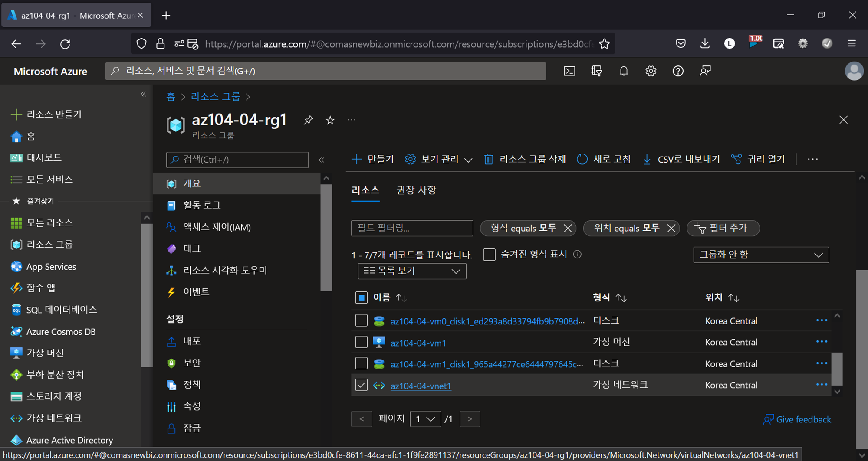The width and height of the screenshot is (868, 461).
Task: Remove the 위치 equals 모두 filter
Action: (x=671, y=228)
